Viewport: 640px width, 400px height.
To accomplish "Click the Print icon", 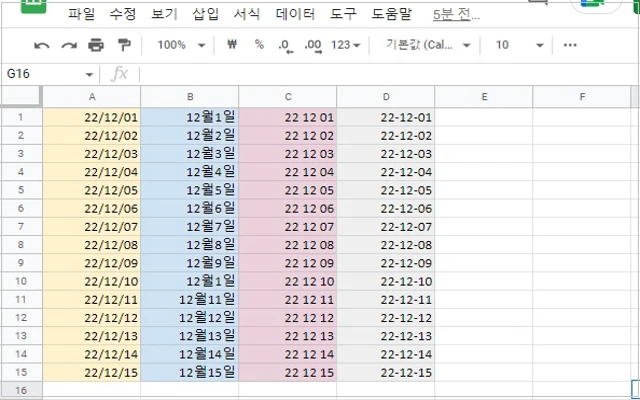I will (96, 45).
